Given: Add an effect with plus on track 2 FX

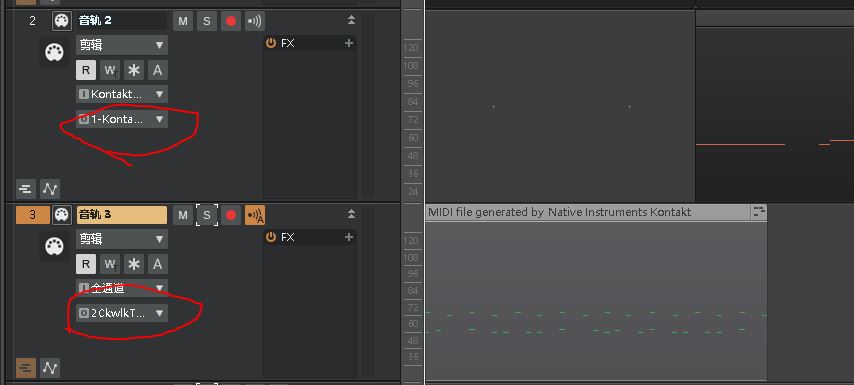Looking at the screenshot, I should 349,43.
